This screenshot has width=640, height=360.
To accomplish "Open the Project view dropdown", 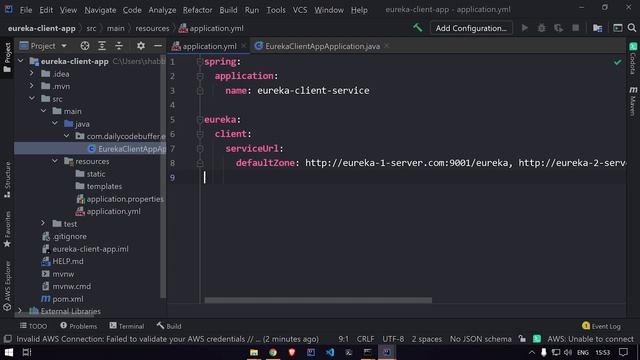I will (x=43, y=46).
